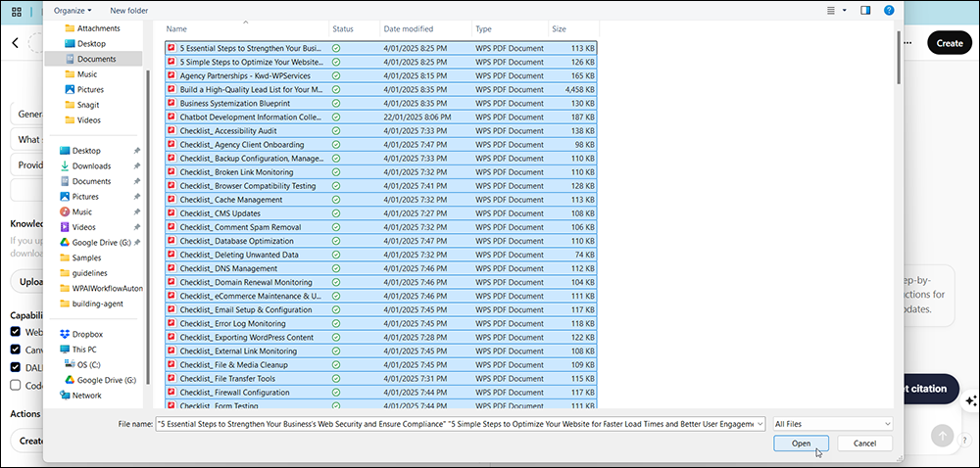980x468 pixels.
Task: Click the 4,458 KB size cell
Action: click(x=579, y=89)
